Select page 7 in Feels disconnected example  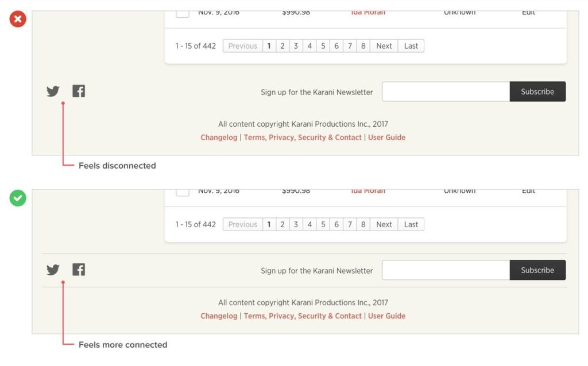tap(350, 46)
